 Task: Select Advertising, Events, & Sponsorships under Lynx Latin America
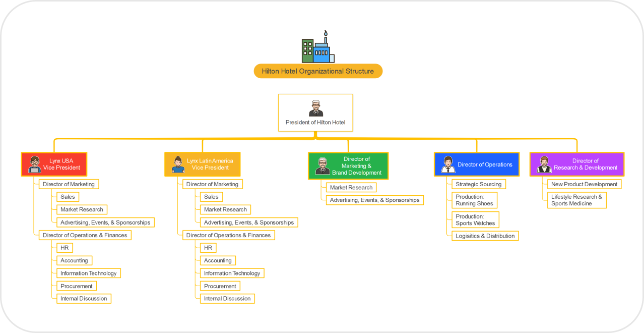pos(249,223)
